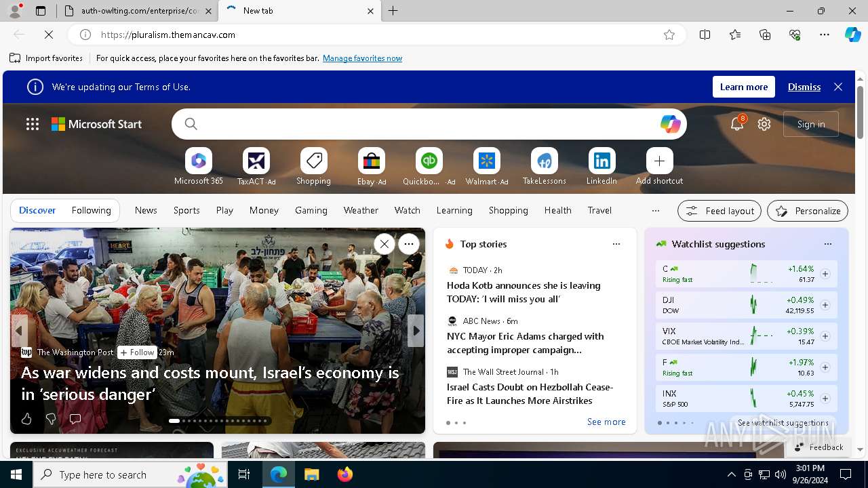
Task: Click Learn more about Terms of Use
Action: click(744, 87)
